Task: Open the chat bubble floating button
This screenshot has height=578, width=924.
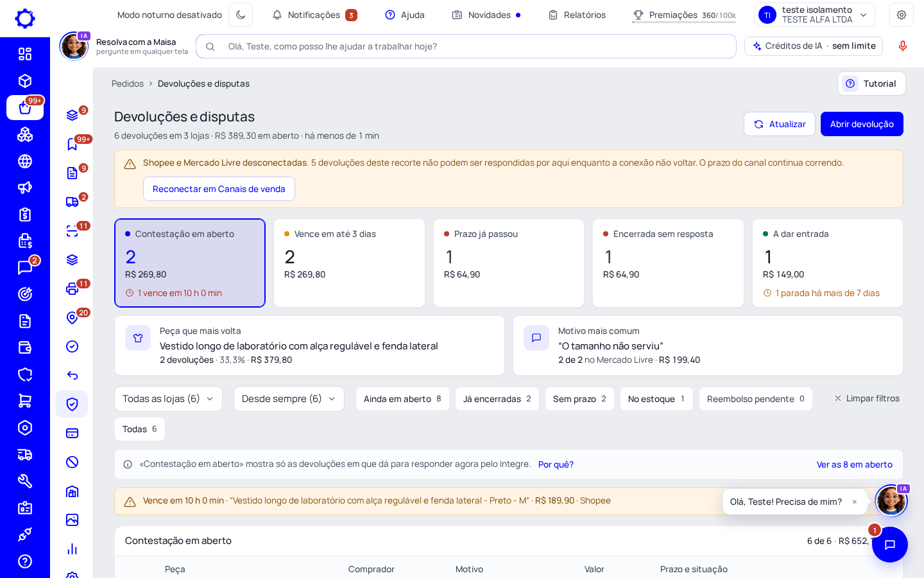Action: pos(890,545)
